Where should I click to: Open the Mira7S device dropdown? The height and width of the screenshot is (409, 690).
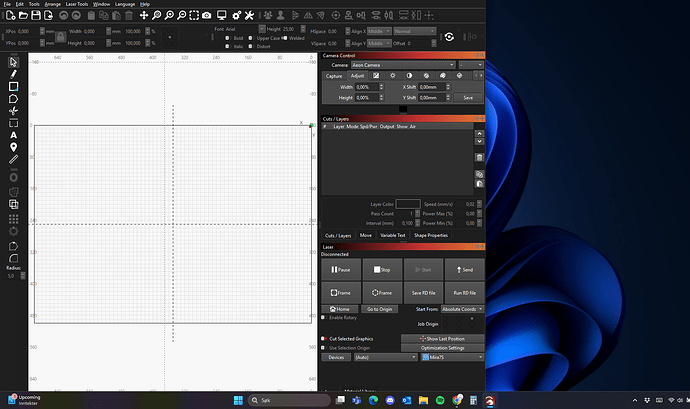pyautogui.click(x=452, y=357)
